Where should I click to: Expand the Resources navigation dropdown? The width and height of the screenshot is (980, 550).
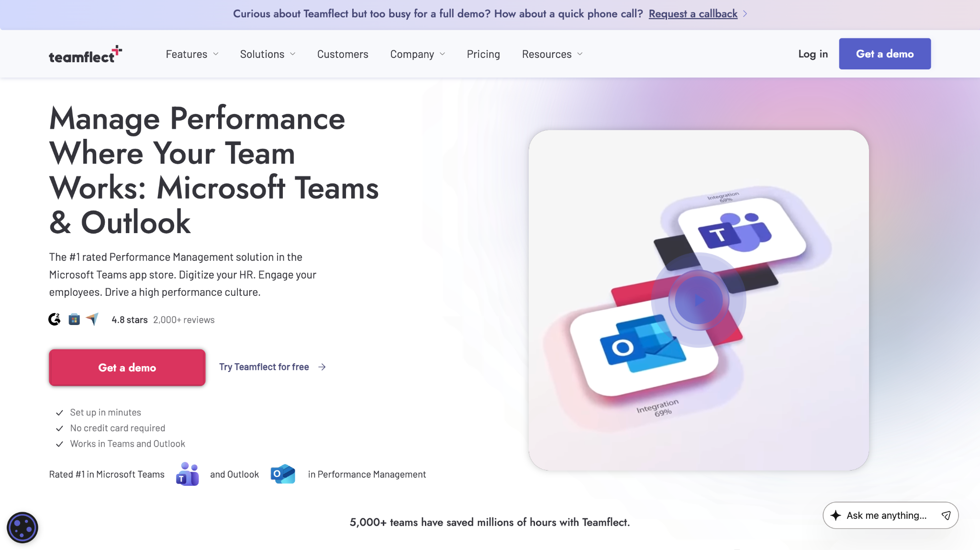click(552, 54)
